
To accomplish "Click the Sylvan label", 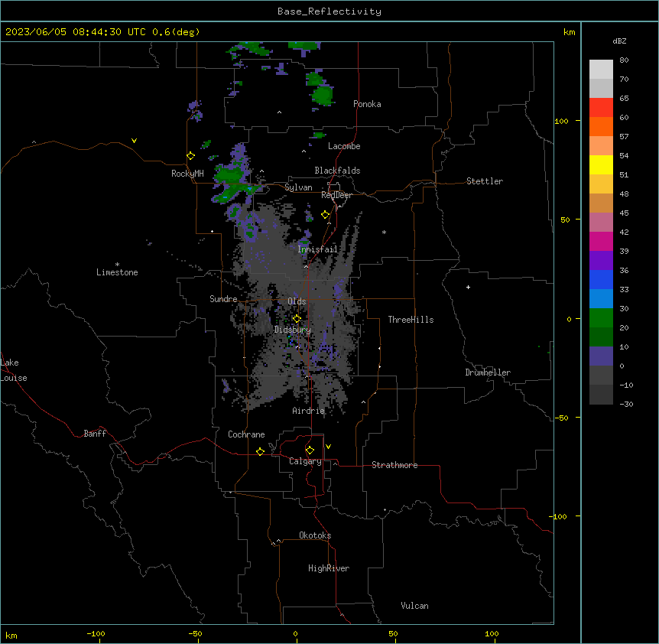I will (298, 187).
